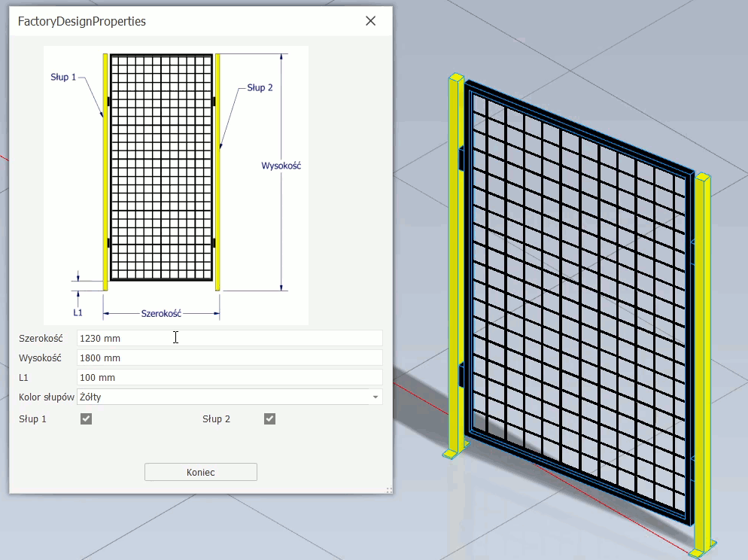748x560 pixels.
Task: Click the Szerokość field showing 1230 mm
Action: coord(230,339)
